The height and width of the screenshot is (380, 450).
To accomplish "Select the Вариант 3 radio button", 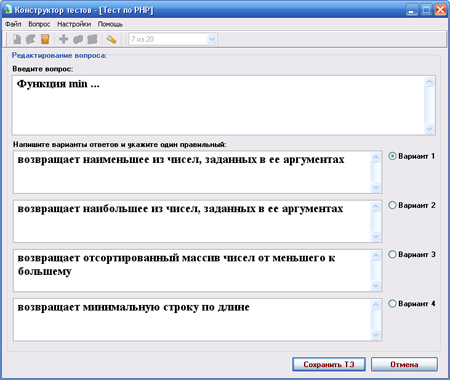I will pyautogui.click(x=392, y=254).
